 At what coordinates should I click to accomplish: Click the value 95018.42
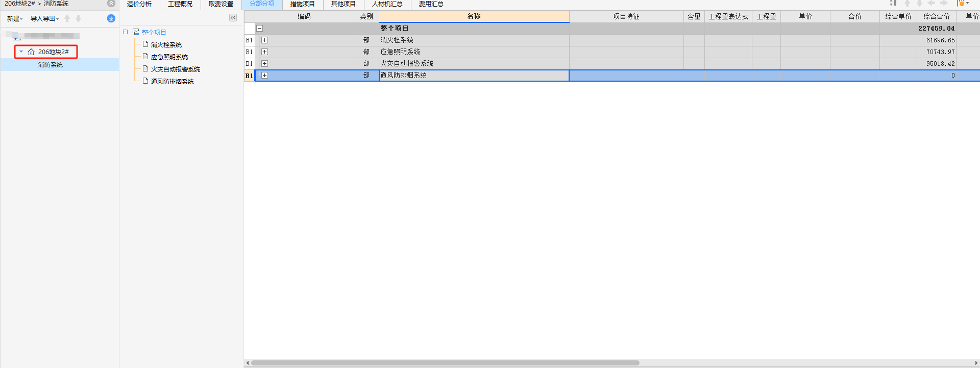pyautogui.click(x=940, y=64)
